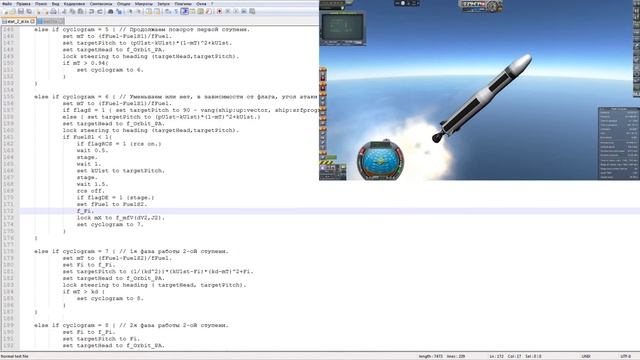640x360 pixels.
Task: Click the KSP navball
Action: [x=380, y=160]
